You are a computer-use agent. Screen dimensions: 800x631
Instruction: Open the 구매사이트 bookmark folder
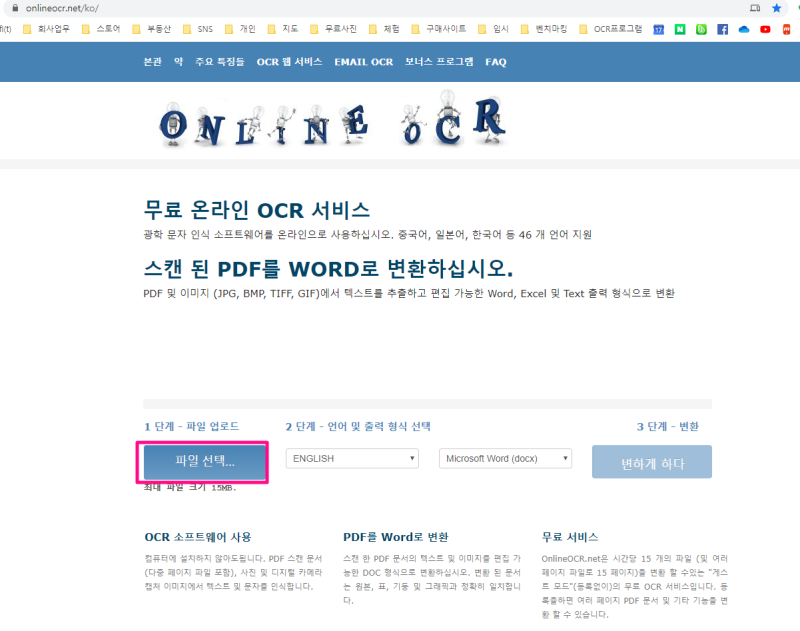[x=439, y=29]
